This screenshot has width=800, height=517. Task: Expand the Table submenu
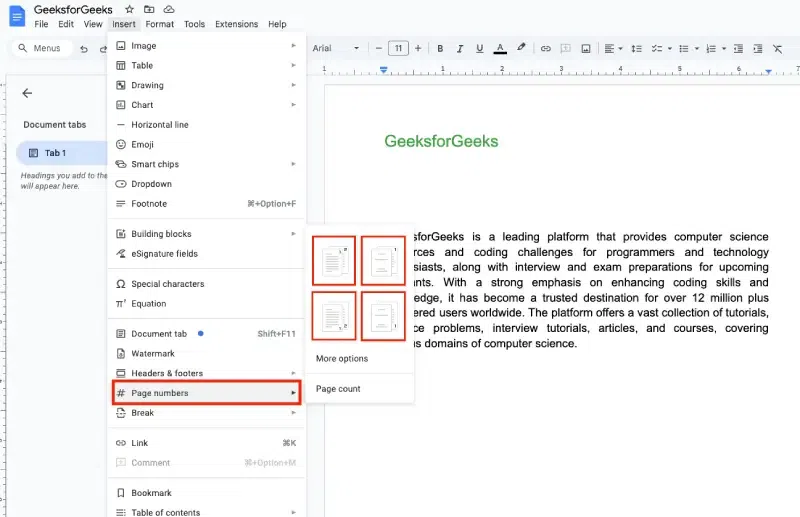pyautogui.click(x=206, y=65)
